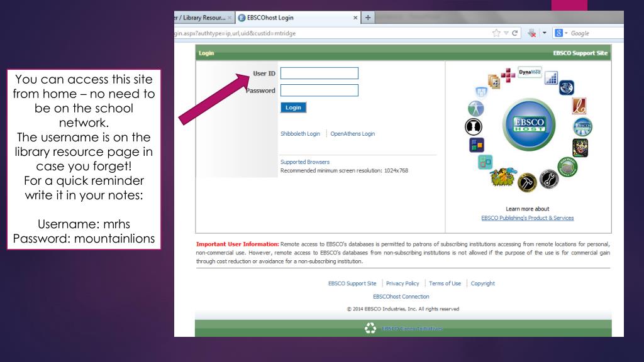
Task: Click the colorful comic-art product icon
Action: pos(580,148)
